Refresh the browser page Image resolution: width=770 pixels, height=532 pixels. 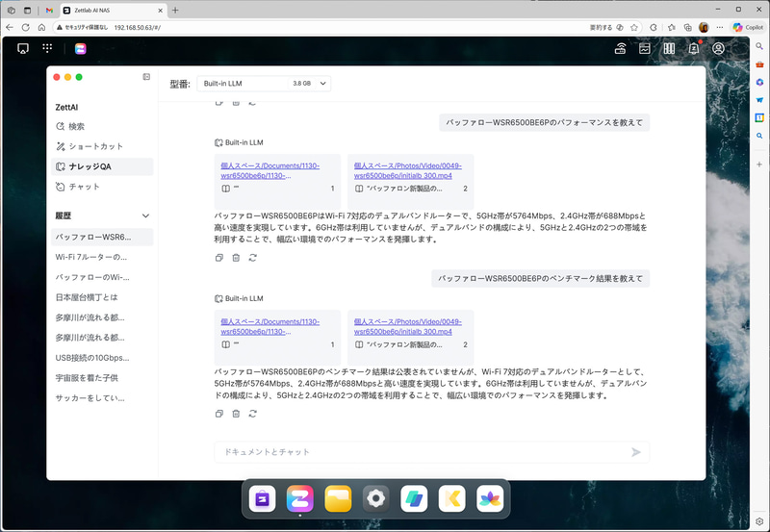26,28
